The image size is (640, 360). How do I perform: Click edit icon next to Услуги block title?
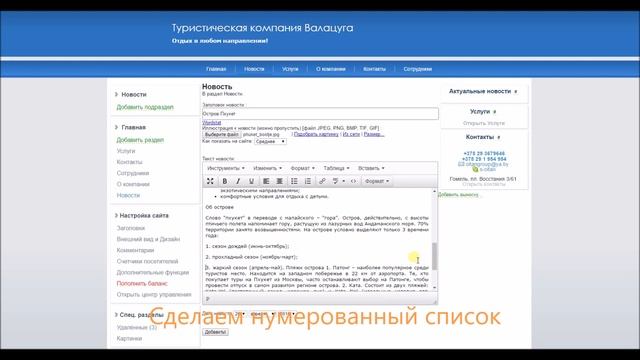point(495,111)
